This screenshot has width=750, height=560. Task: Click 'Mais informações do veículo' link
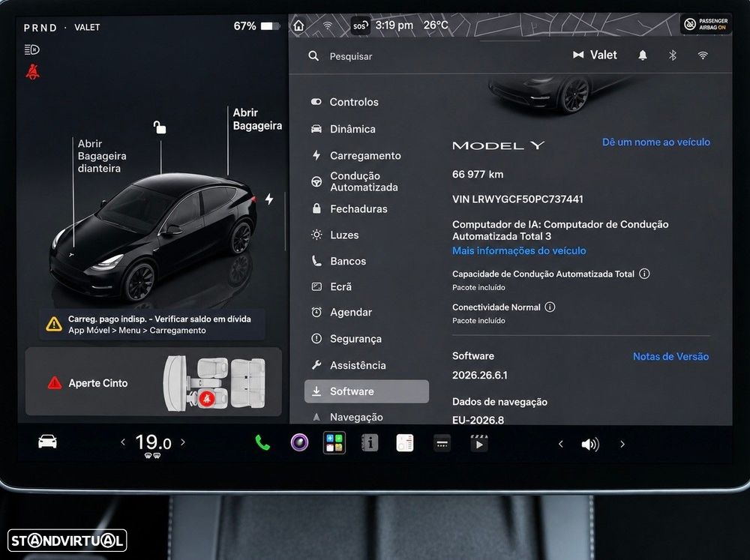coord(519,250)
